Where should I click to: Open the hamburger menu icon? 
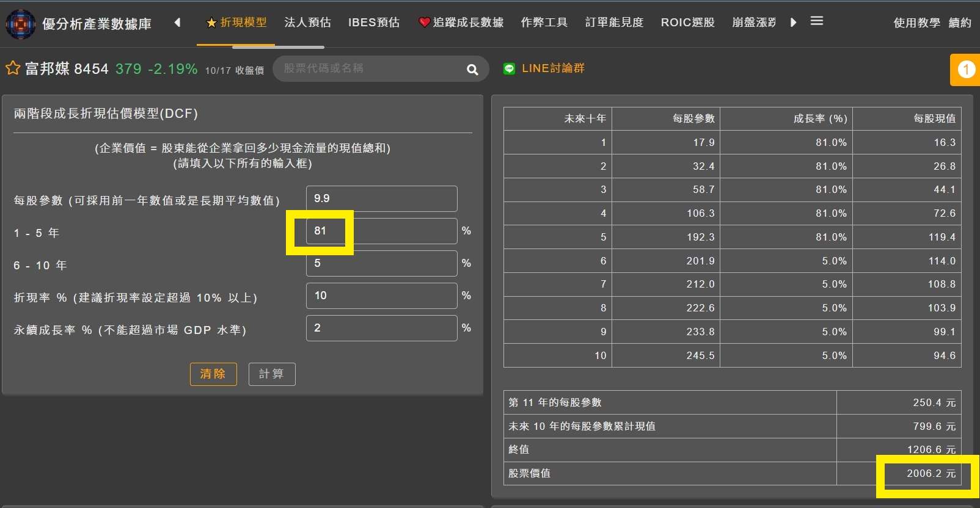pyautogui.click(x=817, y=21)
